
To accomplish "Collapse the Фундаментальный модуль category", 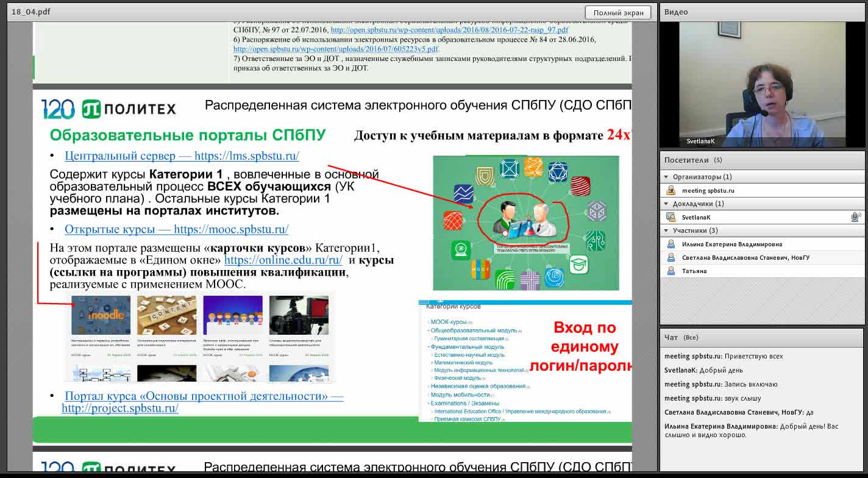I will (428, 347).
